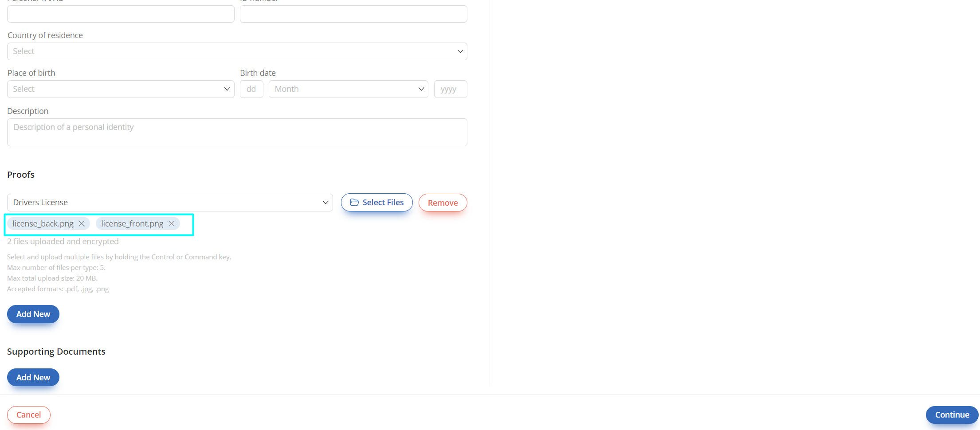The height and width of the screenshot is (430, 980).
Task: Remove the license_front.png file chip
Action: (x=172, y=223)
